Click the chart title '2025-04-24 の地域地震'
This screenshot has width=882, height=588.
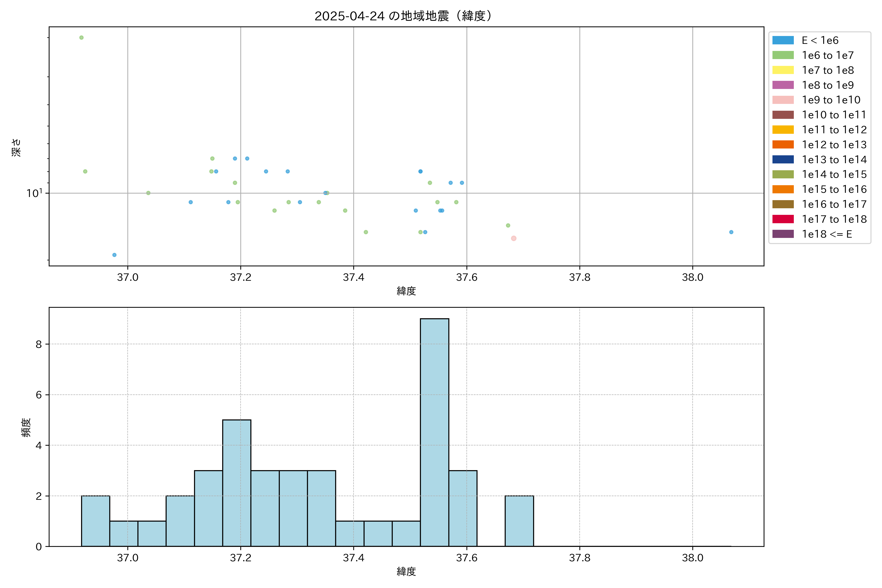pos(403,16)
